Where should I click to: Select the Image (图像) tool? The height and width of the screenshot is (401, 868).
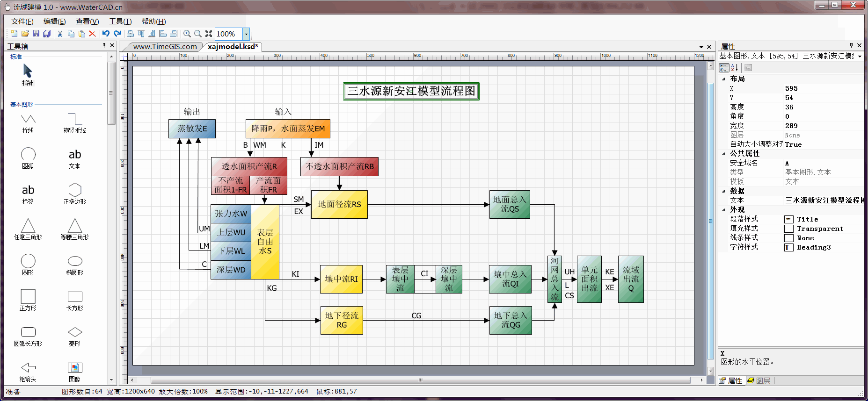(75, 372)
